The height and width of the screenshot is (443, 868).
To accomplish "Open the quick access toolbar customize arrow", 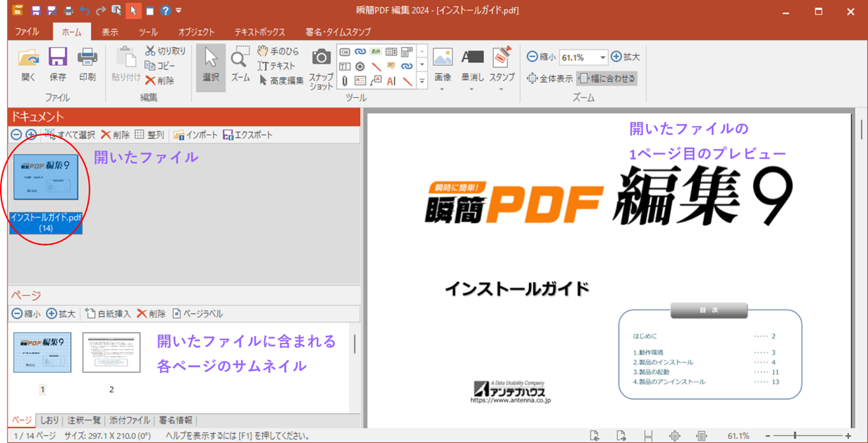I will [179, 10].
